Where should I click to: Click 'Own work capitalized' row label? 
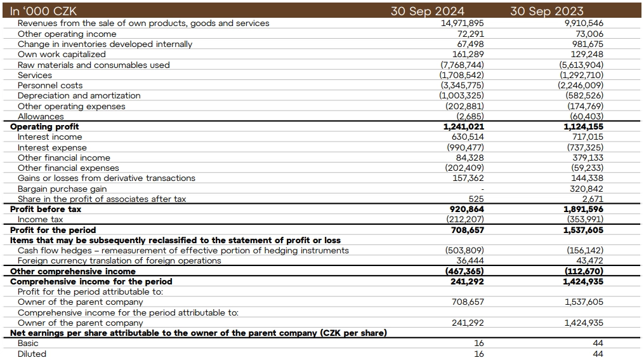(x=62, y=55)
